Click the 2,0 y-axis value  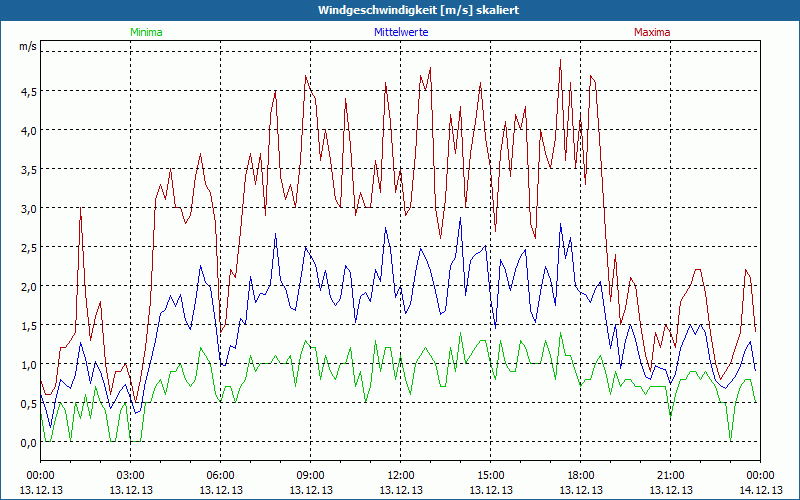29,286
